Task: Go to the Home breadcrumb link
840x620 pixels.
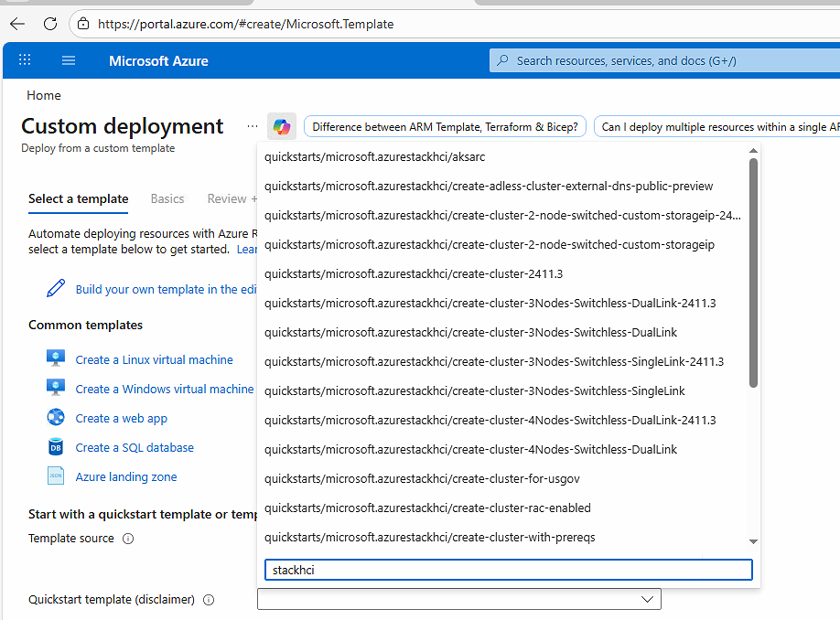Action: pos(44,95)
